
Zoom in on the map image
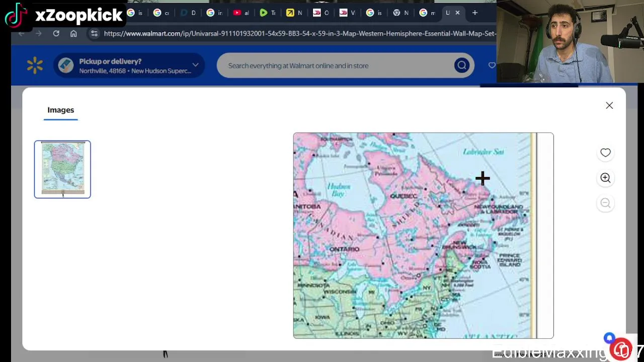[605, 178]
